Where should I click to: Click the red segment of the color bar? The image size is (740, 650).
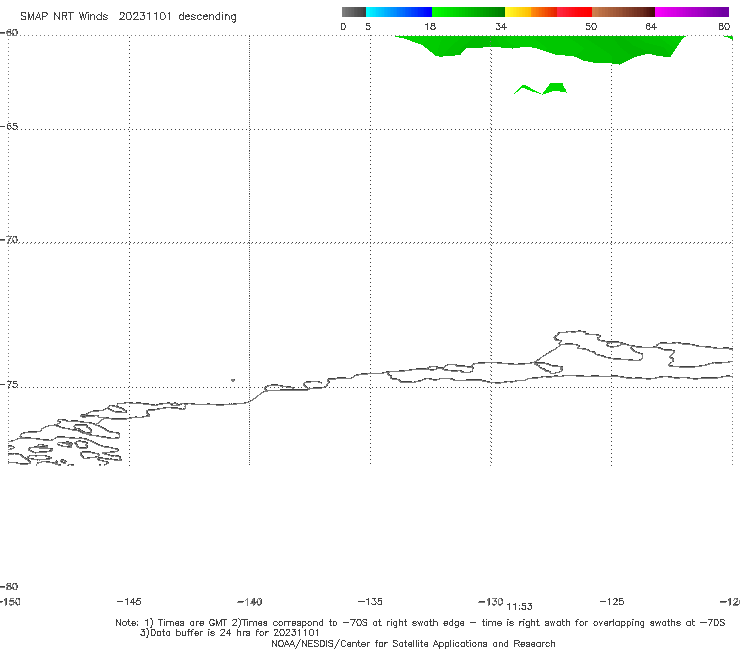pos(574,12)
